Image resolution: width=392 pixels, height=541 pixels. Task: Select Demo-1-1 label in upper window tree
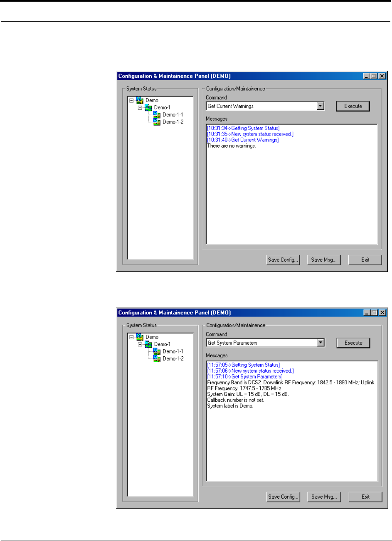(173, 114)
